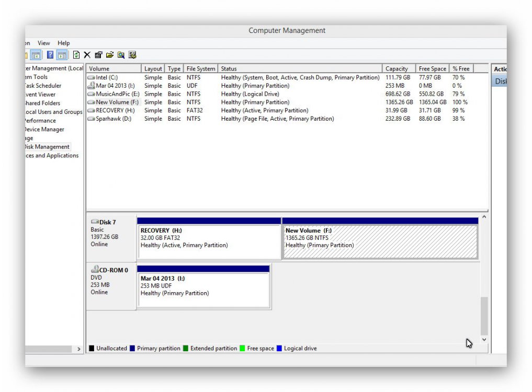Click the green Refresh page icon
This screenshot has height=392, width=532.
(x=76, y=55)
